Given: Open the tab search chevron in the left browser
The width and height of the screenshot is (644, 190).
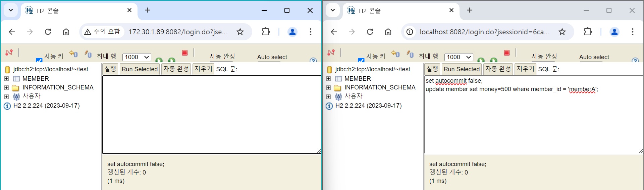Looking at the screenshot, I should (x=11, y=10).
